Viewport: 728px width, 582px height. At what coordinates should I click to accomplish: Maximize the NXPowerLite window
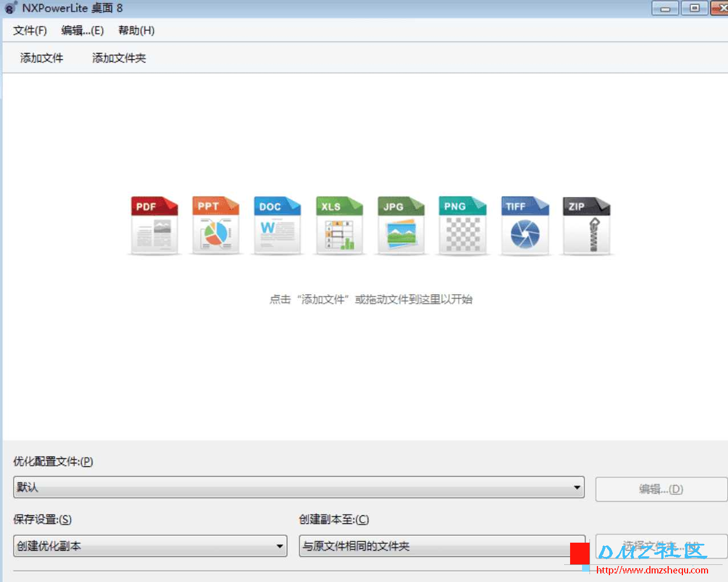[x=694, y=8]
